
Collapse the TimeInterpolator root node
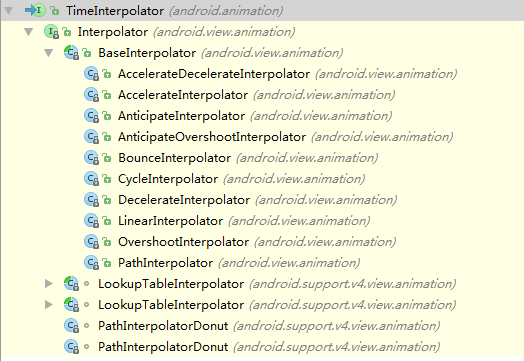pyautogui.click(x=9, y=10)
